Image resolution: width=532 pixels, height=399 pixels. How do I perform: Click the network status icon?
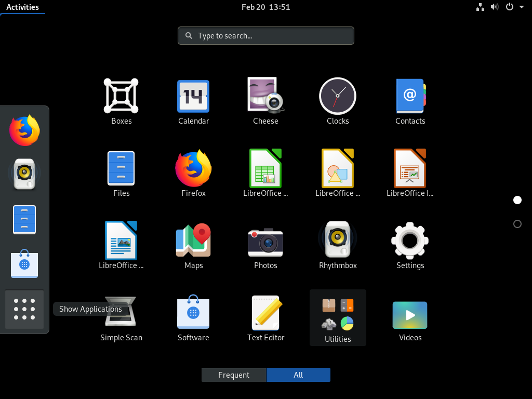click(480, 7)
